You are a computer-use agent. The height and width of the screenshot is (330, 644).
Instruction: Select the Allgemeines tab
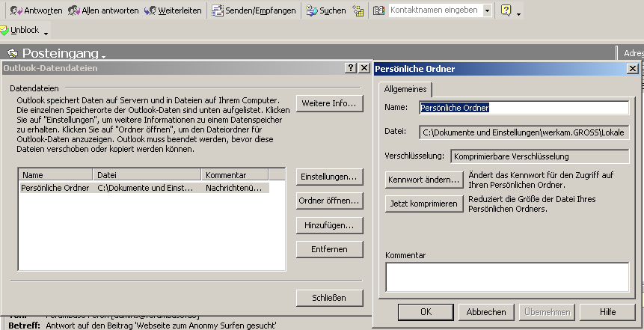click(x=405, y=89)
